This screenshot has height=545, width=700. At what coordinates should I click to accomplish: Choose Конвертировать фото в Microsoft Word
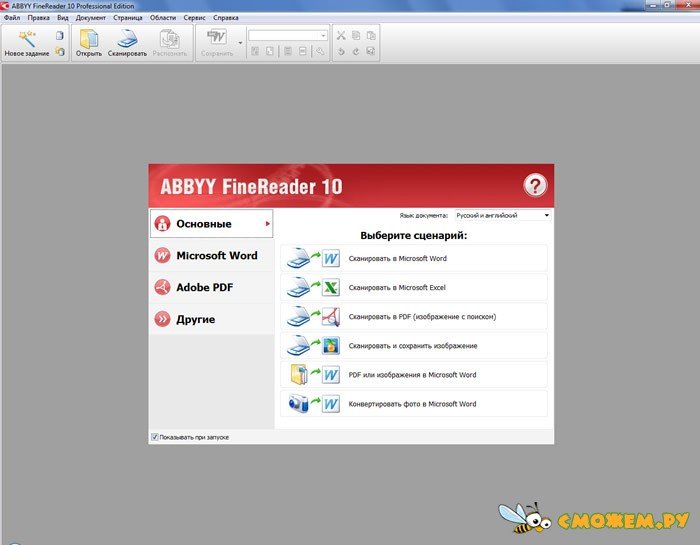[414, 404]
